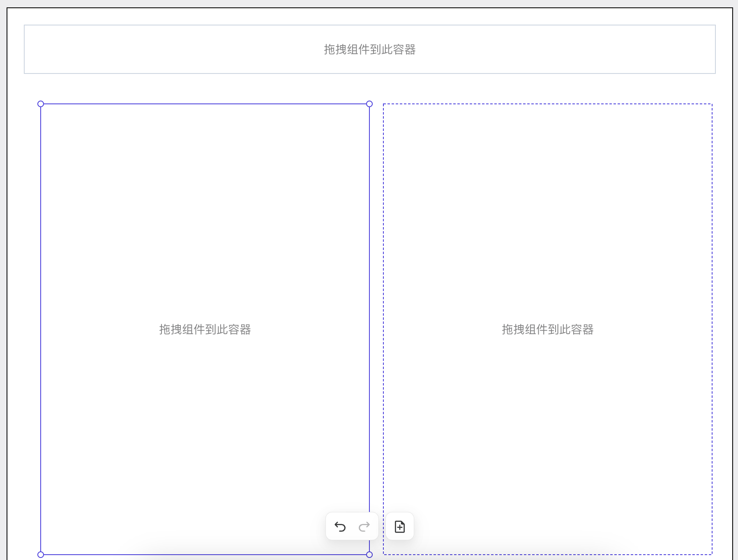This screenshot has width=738, height=560.
Task: Click the bottom-right resize handle of selected container
Action: point(369,555)
